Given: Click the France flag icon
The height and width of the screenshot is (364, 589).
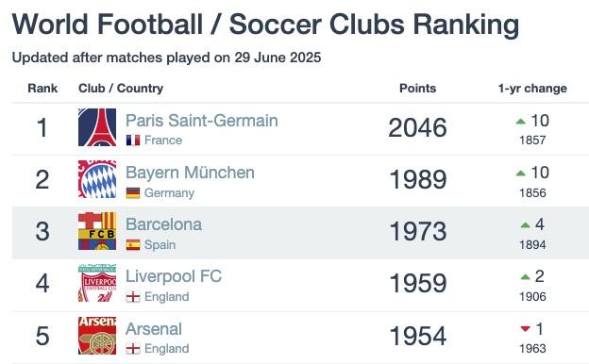Looking at the screenshot, I should [133, 141].
